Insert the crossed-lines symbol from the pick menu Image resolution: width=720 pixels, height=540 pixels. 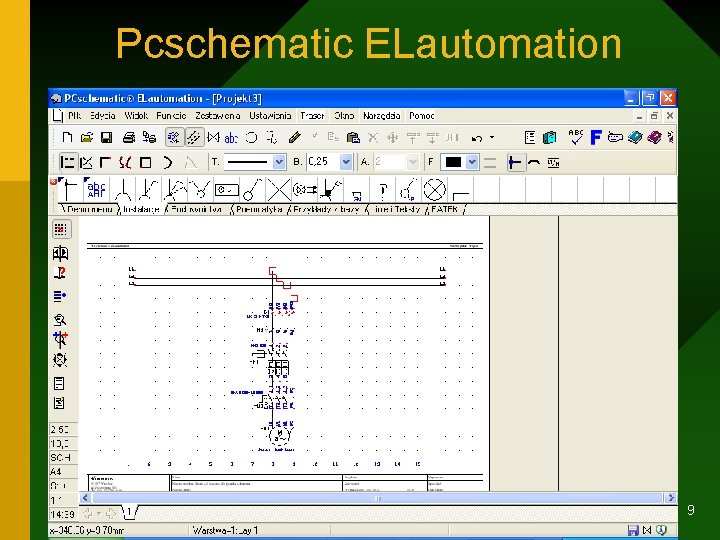279,190
